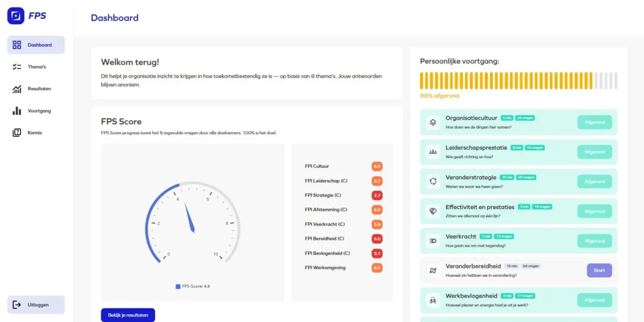The width and height of the screenshot is (644, 322).
Task: Click the Leiderschapsprestatie people icon
Action: pos(433,152)
